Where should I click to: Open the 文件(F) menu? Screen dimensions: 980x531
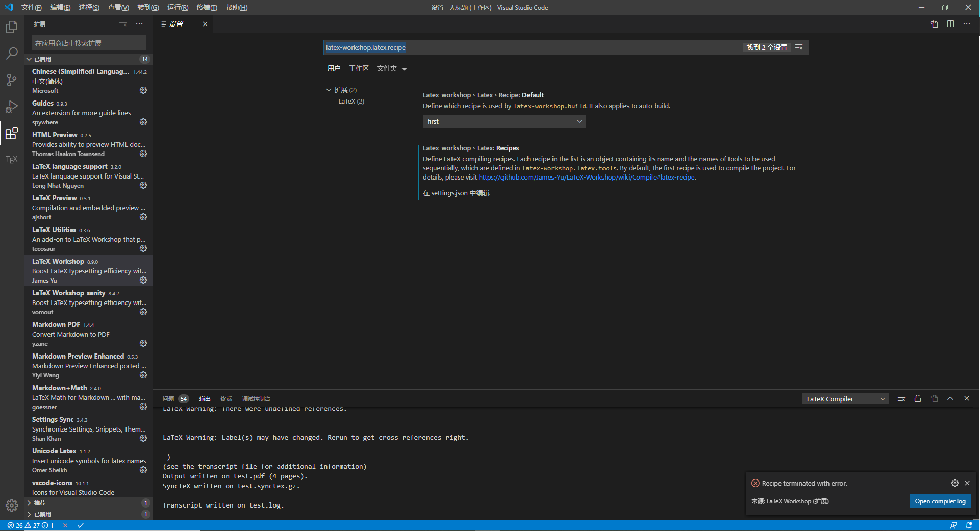pyautogui.click(x=32, y=7)
